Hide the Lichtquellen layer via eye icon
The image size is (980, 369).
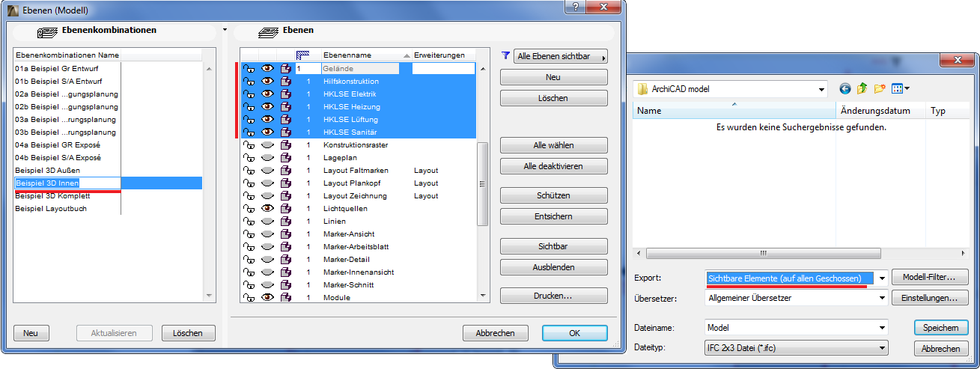267,208
